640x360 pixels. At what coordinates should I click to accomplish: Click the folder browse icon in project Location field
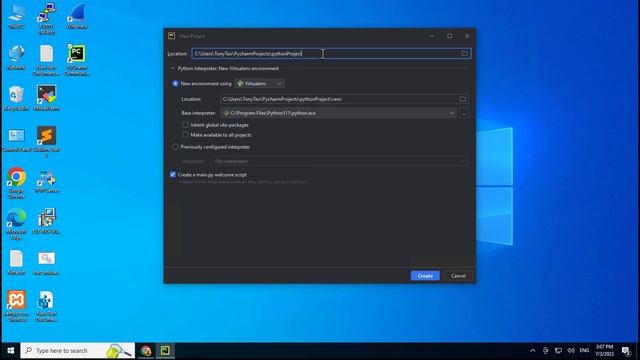click(464, 53)
